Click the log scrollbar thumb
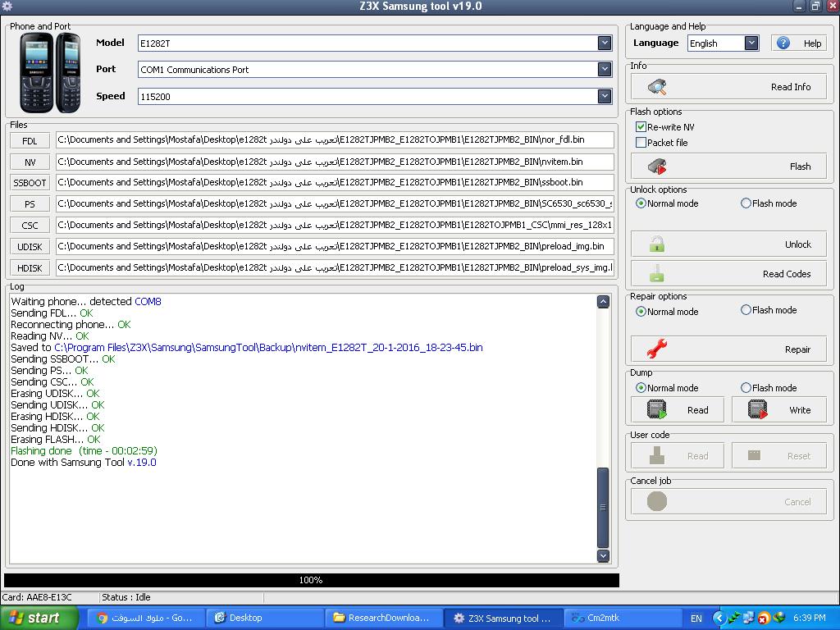The width and height of the screenshot is (840, 630). coord(603,507)
